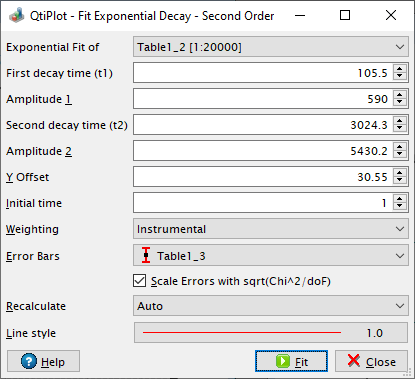The image size is (415, 379).
Task: Run the fit with Fit button
Action: (x=291, y=361)
